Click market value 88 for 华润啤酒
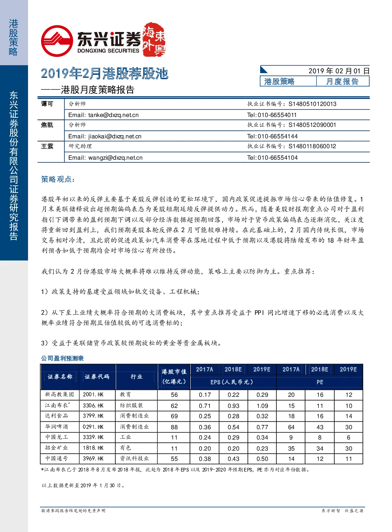The width and height of the screenshot is (392, 532). point(174,427)
